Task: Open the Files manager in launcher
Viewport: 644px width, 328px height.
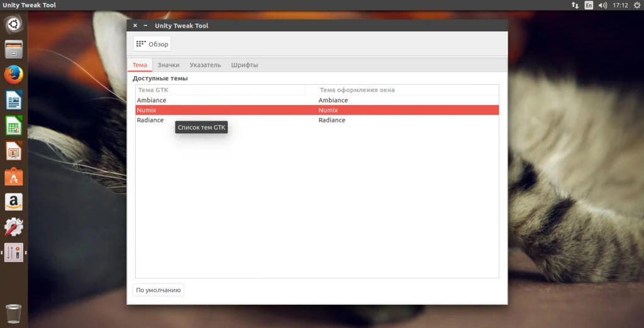Action: [x=14, y=49]
